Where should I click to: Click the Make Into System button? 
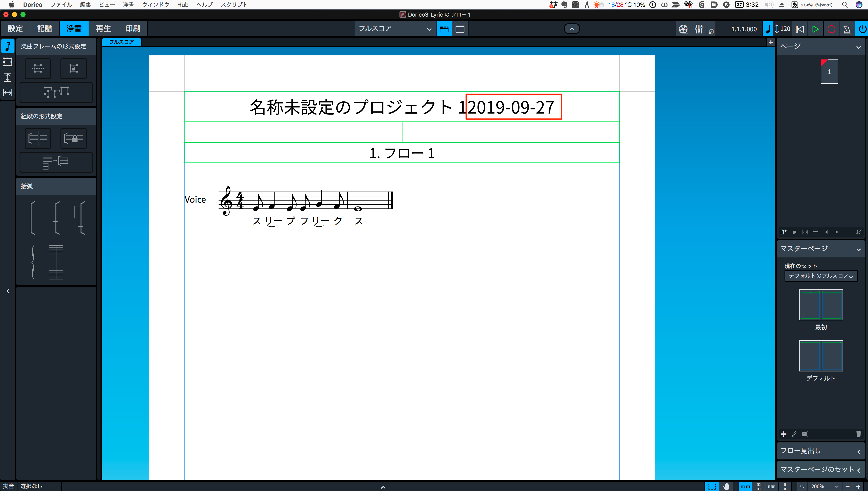point(38,138)
